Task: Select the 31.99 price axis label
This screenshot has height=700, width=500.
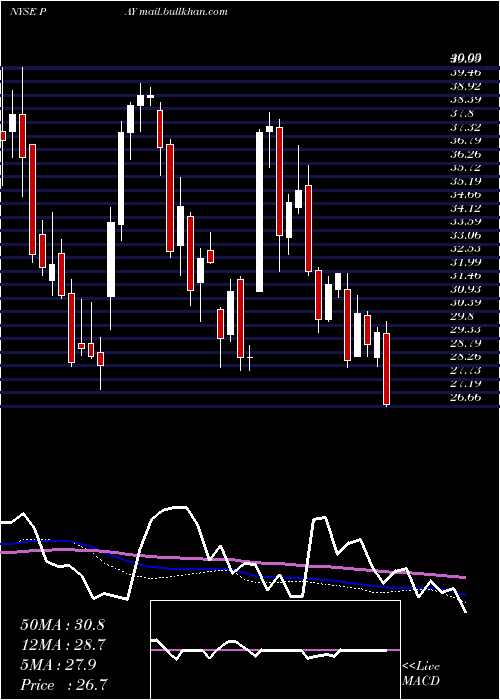Action: [x=466, y=262]
